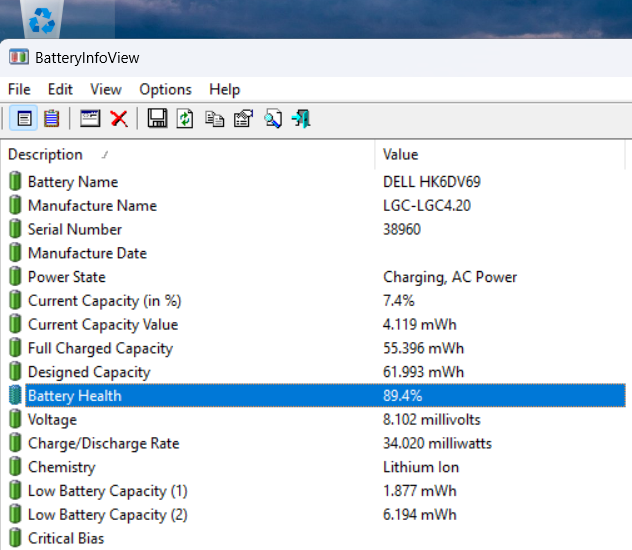Click the Show Battery Information toolbar icon

tap(24, 118)
